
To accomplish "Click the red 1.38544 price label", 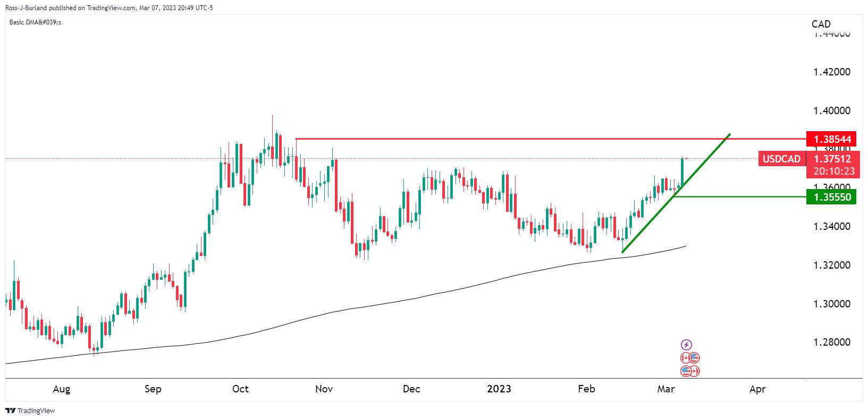I will click(x=831, y=140).
